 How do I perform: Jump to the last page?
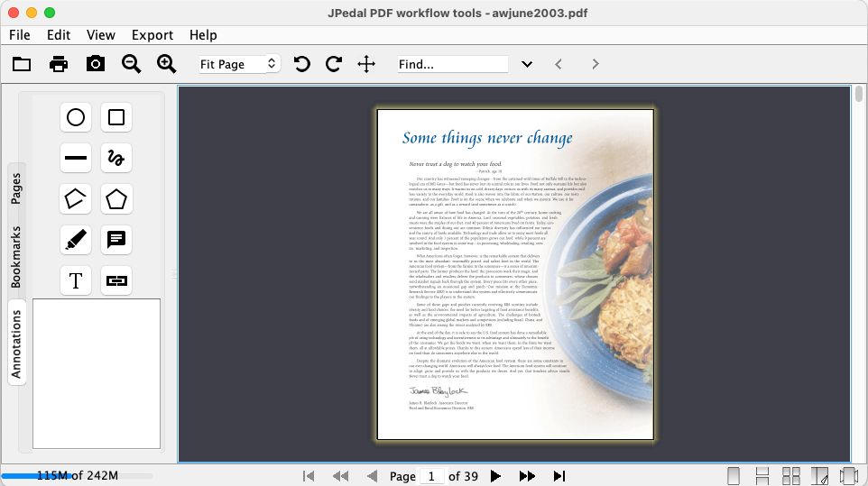559,475
